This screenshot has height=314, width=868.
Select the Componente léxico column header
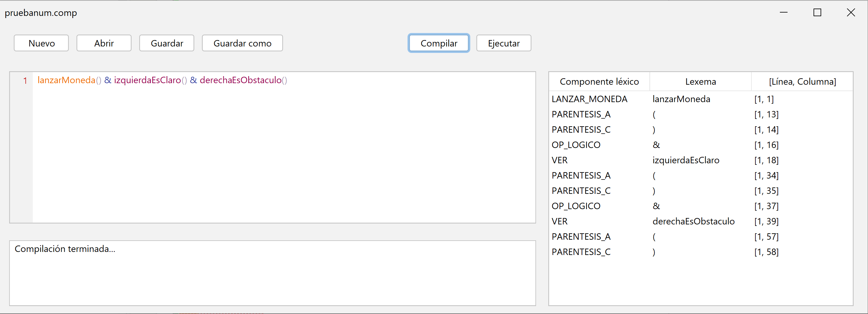[x=599, y=81]
